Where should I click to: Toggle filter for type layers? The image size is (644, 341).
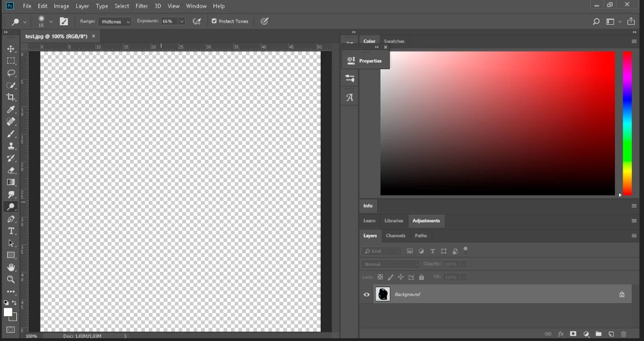tap(433, 251)
